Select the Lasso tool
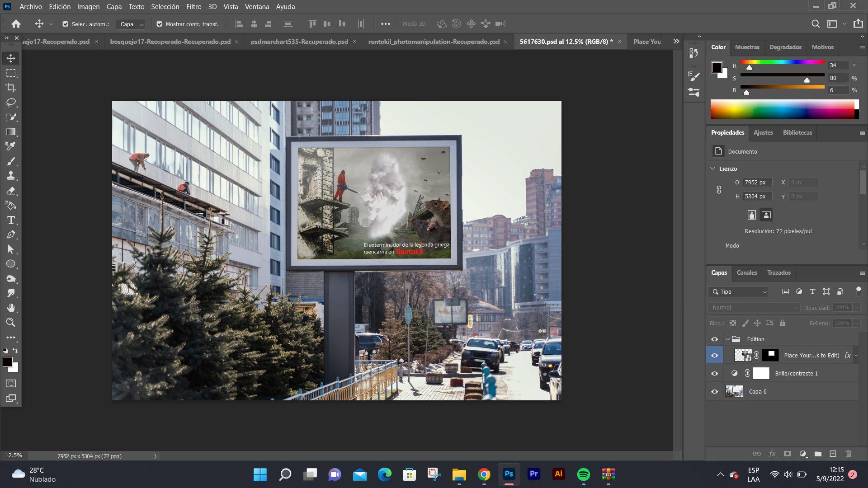Viewport: 868px width, 488px height. 11,103
